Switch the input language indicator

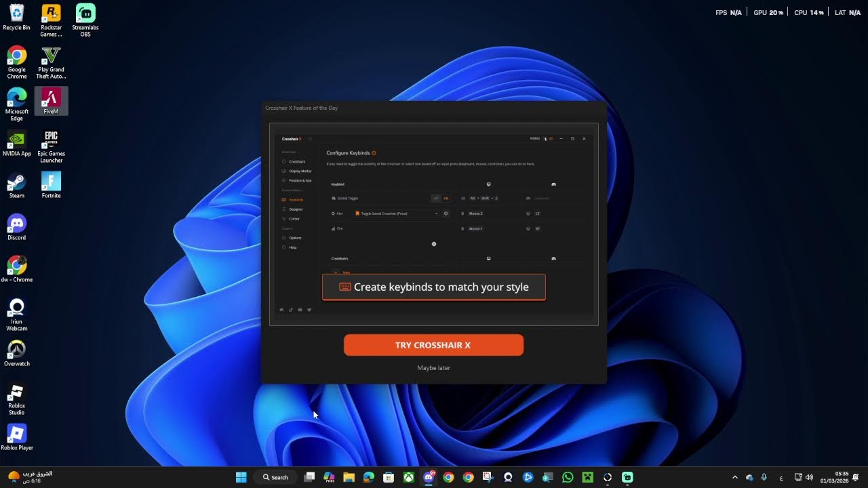tap(781, 477)
